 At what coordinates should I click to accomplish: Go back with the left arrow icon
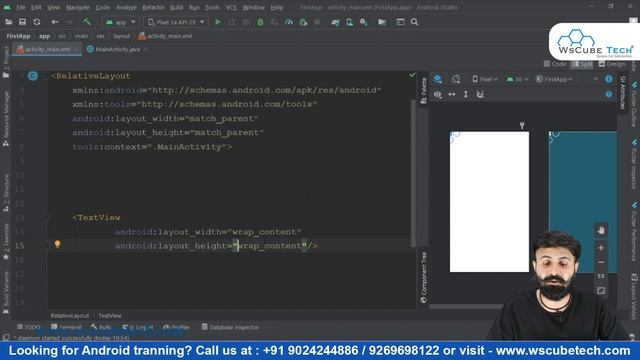55,22
